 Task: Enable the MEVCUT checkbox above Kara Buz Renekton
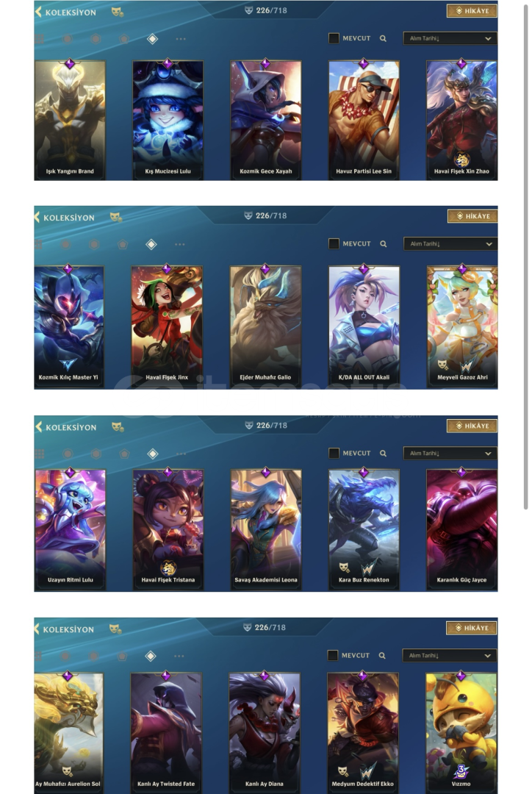coord(334,453)
